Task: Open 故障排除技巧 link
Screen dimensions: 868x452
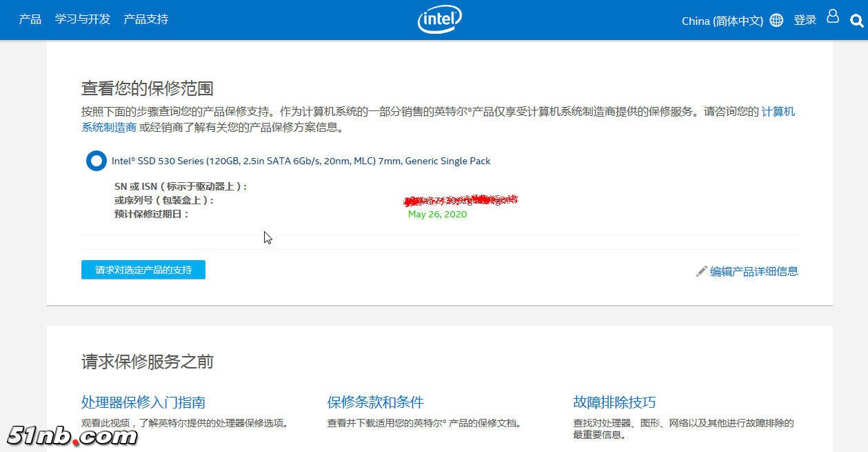Action: click(x=614, y=402)
